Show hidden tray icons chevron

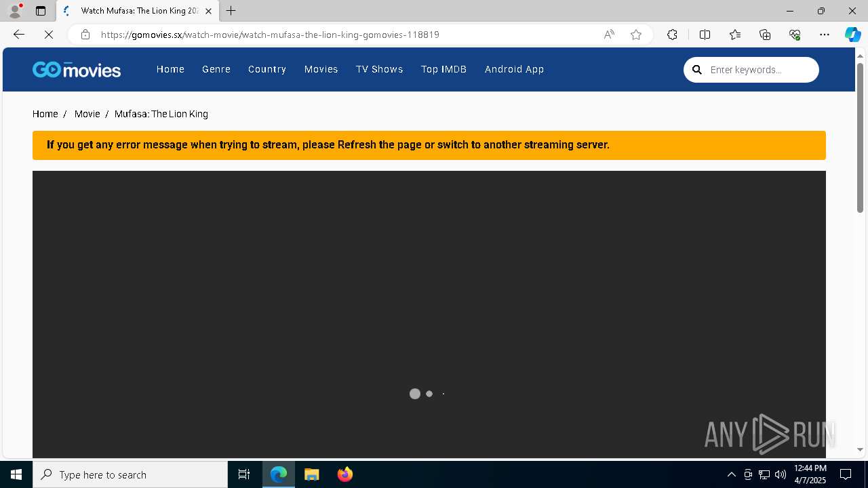pos(731,474)
